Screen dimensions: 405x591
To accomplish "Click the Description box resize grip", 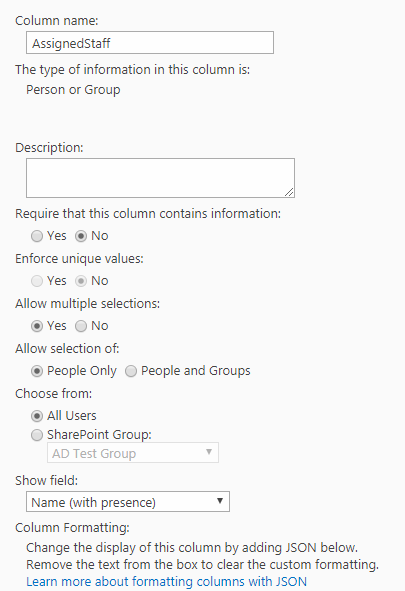I will 289,192.
